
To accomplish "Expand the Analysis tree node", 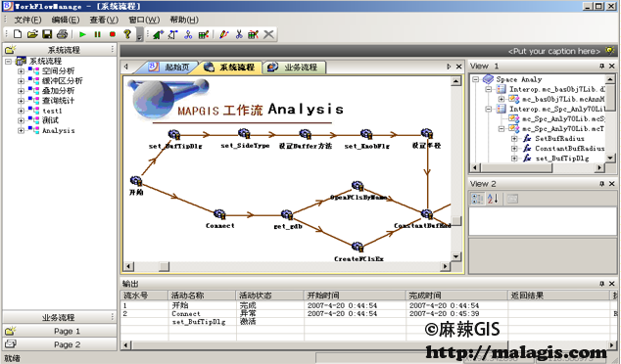I will [21, 130].
